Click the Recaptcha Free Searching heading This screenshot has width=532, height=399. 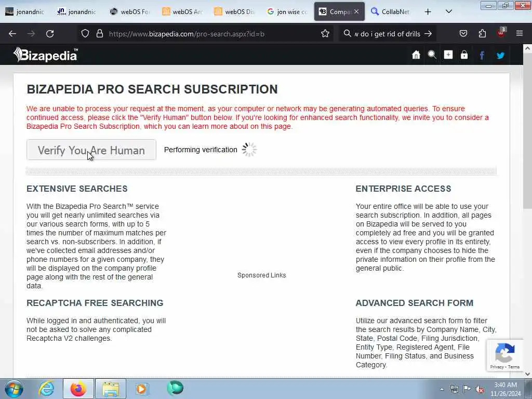point(95,303)
